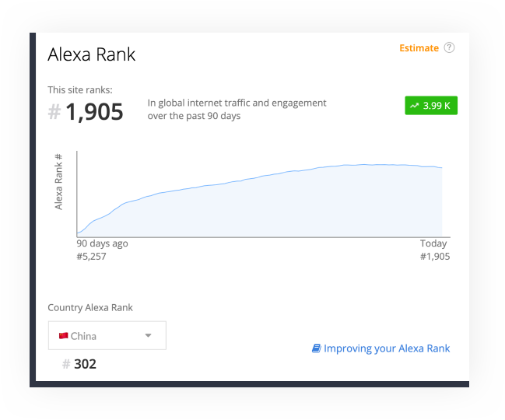Click the Country Alexa Rank label

click(90, 308)
